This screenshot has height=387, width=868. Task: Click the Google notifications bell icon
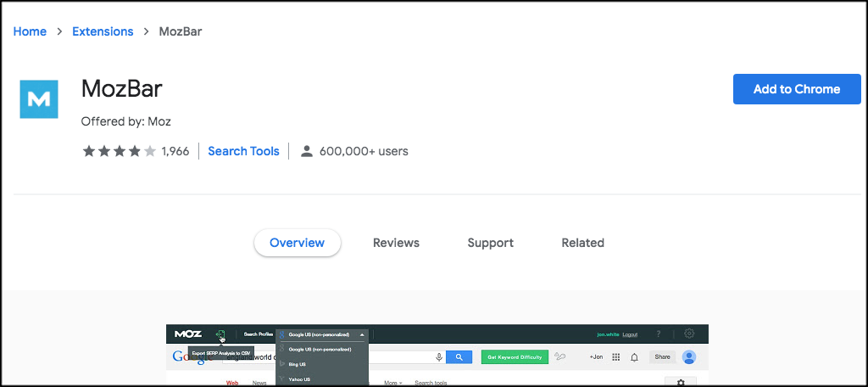click(x=635, y=357)
